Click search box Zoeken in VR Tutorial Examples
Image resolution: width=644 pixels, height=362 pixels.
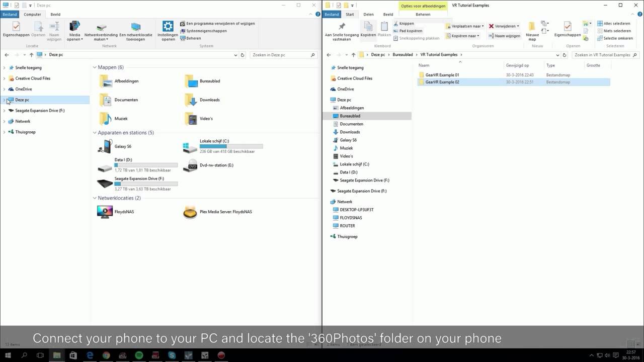click(x=606, y=55)
